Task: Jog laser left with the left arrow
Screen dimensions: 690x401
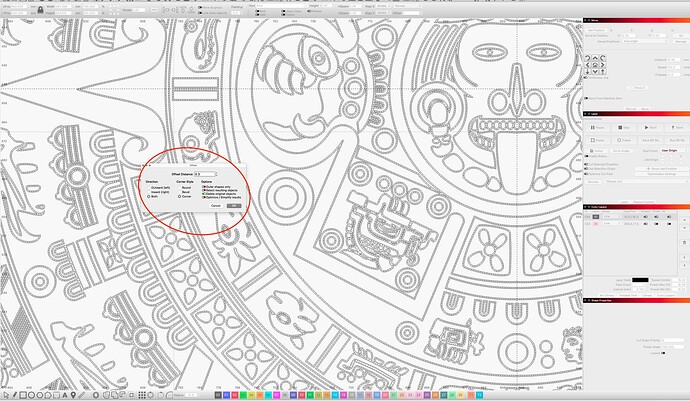Action: (x=587, y=65)
